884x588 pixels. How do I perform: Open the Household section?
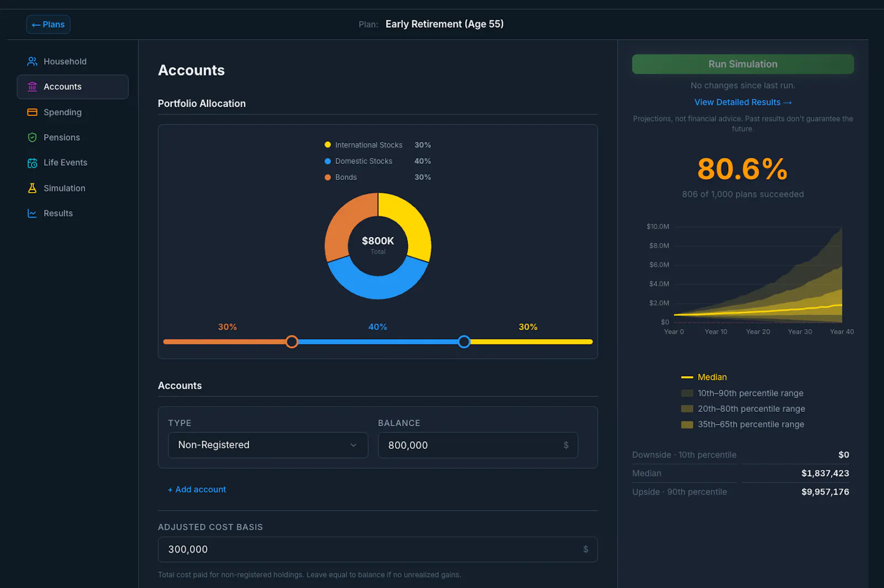(72, 61)
